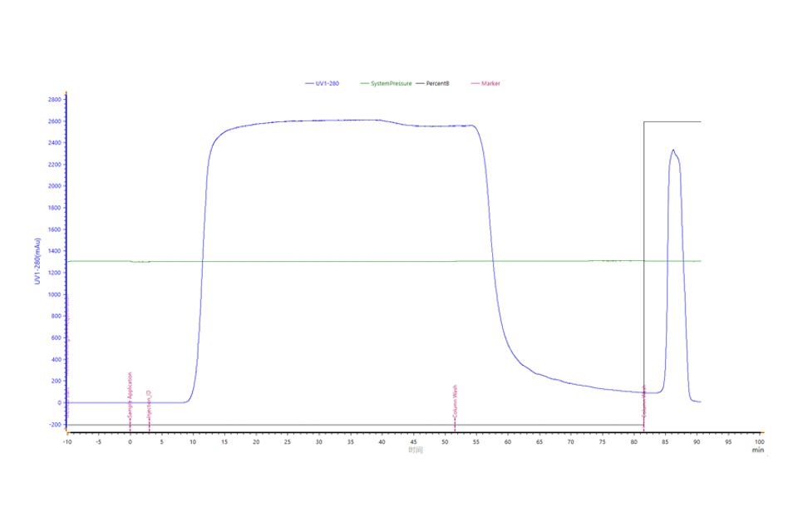Screen dimensions: 798x532
Task: Click the 0 tick on the x-axis
Action: tap(130, 441)
